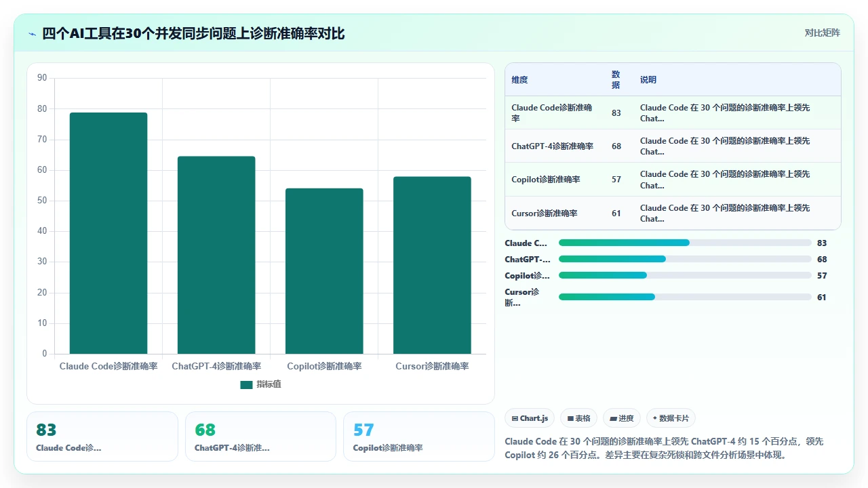
Task: Toggle the 指标值 legend color box
Action: coord(246,385)
